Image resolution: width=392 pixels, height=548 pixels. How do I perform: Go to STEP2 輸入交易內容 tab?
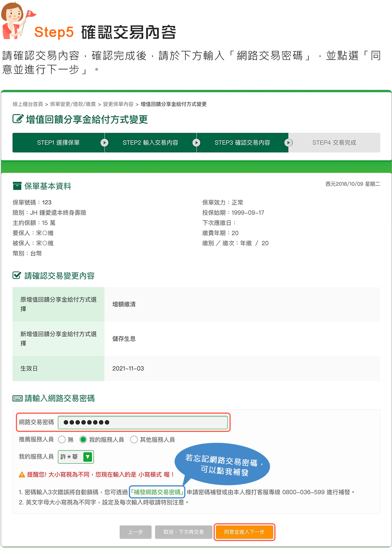tap(151, 142)
